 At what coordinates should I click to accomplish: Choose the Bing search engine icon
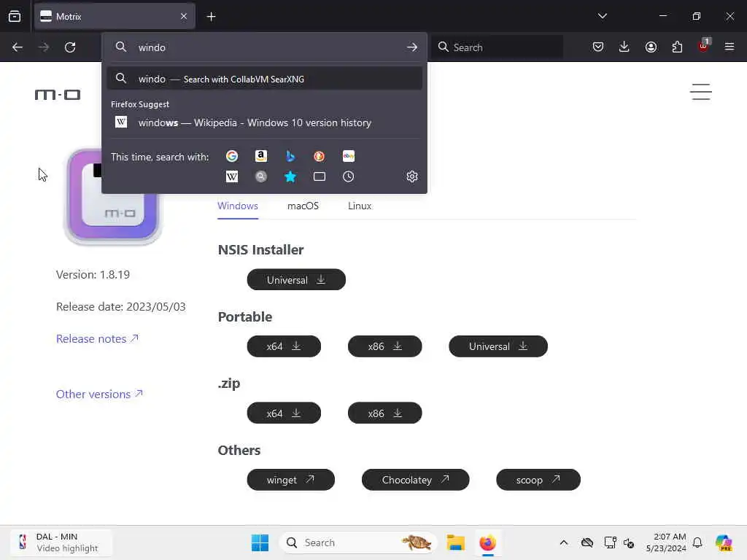click(290, 156)
